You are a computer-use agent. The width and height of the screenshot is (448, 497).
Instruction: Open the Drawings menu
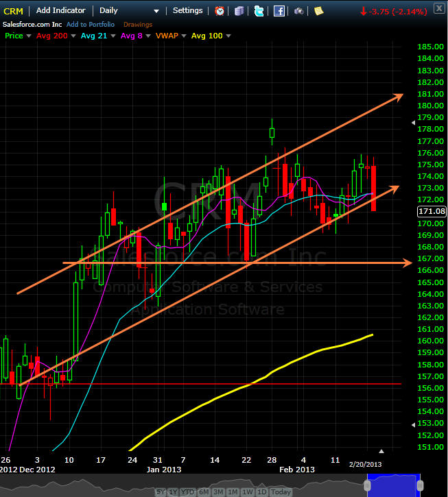click(138, 25)
